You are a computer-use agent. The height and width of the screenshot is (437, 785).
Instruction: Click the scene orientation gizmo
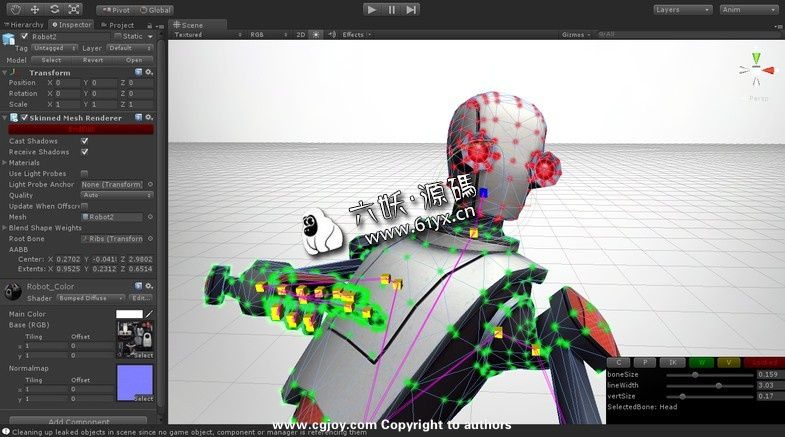756,70
